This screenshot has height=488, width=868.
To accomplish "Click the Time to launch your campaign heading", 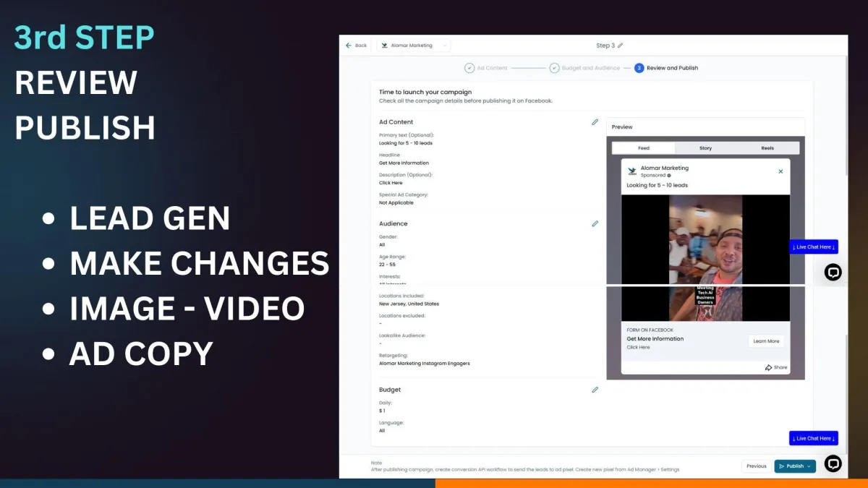I will 425,93.
